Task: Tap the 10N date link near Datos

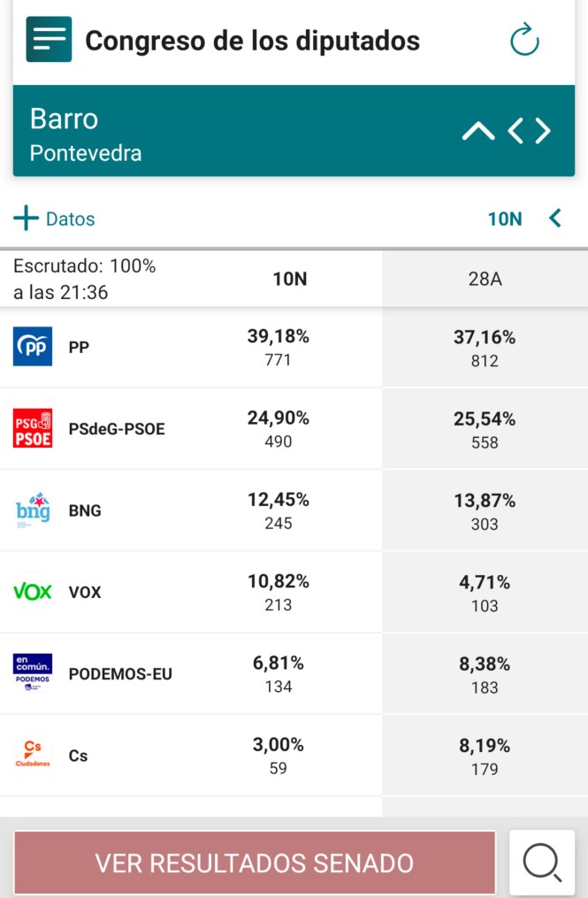Action: point(505,219)
